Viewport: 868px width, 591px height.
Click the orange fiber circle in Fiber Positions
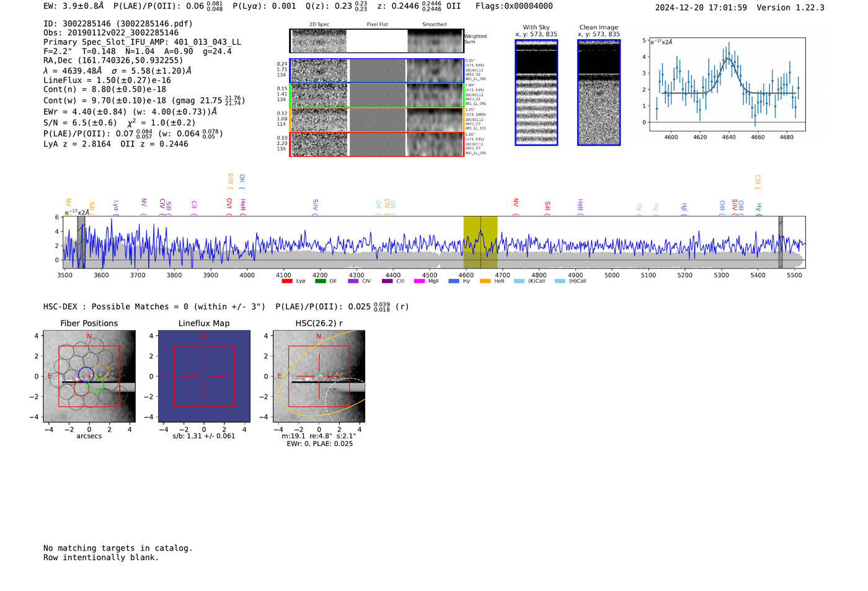click(x=102, y=371)
